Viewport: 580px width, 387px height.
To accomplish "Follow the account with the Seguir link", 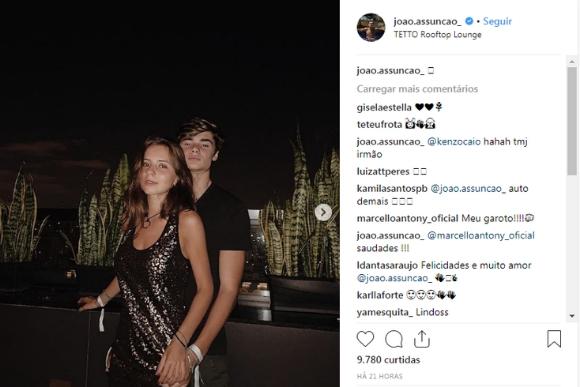I will (x=497, y=21).
